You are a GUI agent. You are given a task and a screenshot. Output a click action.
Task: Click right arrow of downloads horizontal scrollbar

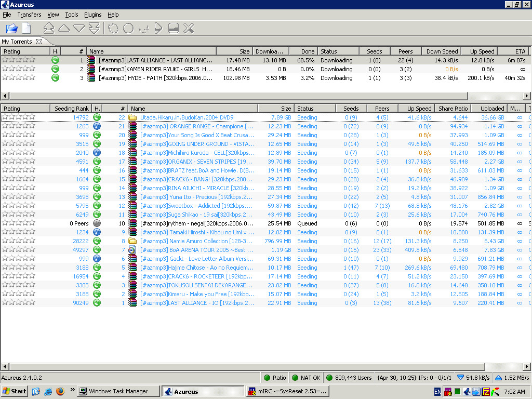pos(527,96)
